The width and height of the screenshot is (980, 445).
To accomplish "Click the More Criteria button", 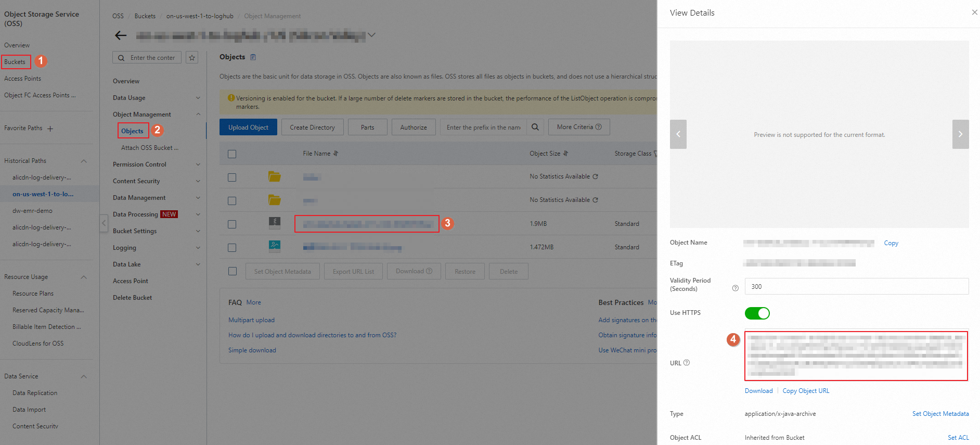I will 579,127.
